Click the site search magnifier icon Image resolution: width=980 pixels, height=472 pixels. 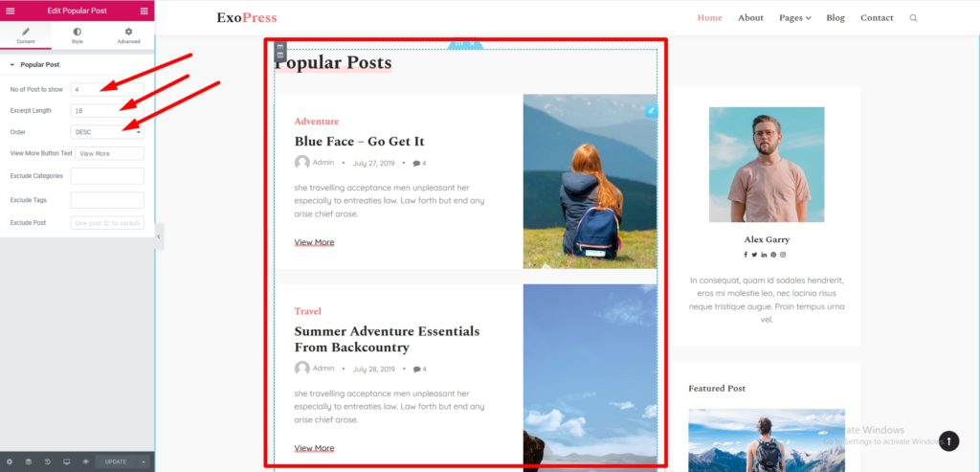point(913,18)
